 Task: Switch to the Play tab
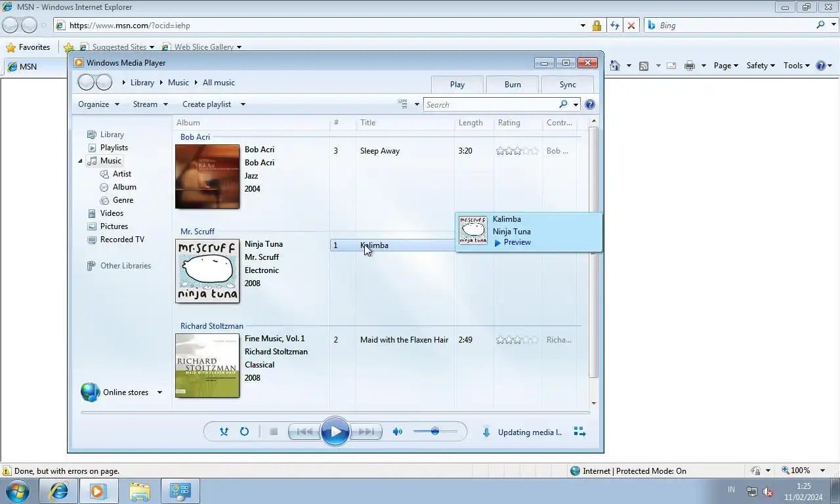(457, 84)
